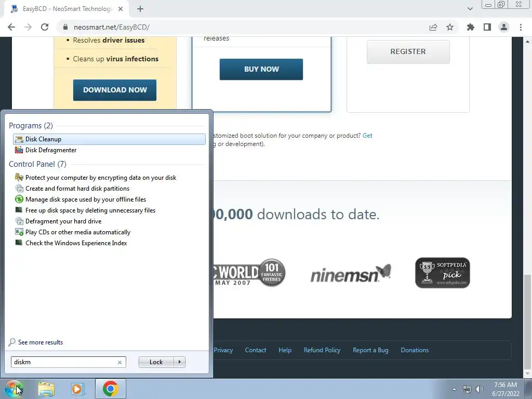This screenshot has height=399, width=532.
Task: Open the Donations footer link
Action: pyautogui.click(x=415, y=350)
